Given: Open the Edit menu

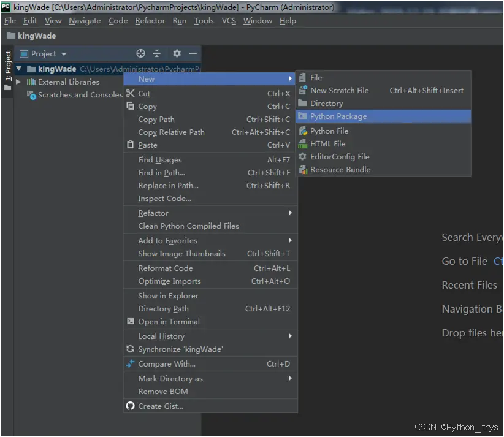Looking at the screenshot, I should [x=30, y=21].
